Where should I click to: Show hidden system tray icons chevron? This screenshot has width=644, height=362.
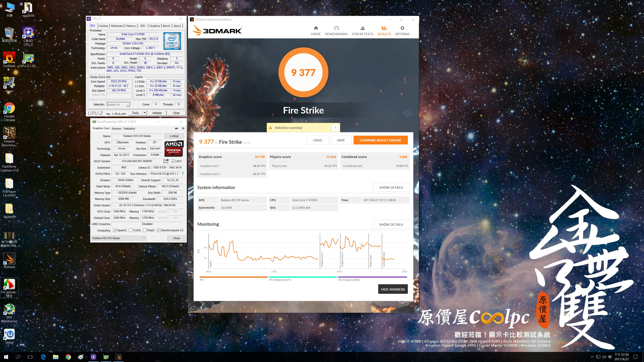point(592,357)
